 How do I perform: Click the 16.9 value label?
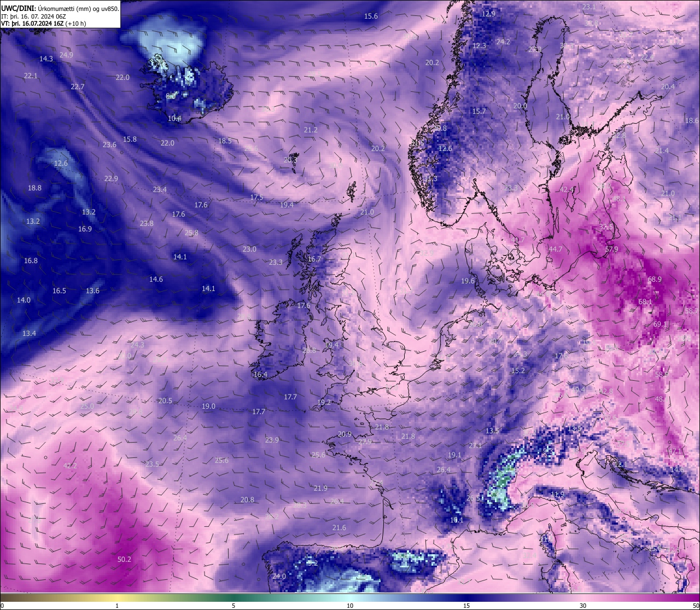tap(85, 229)
